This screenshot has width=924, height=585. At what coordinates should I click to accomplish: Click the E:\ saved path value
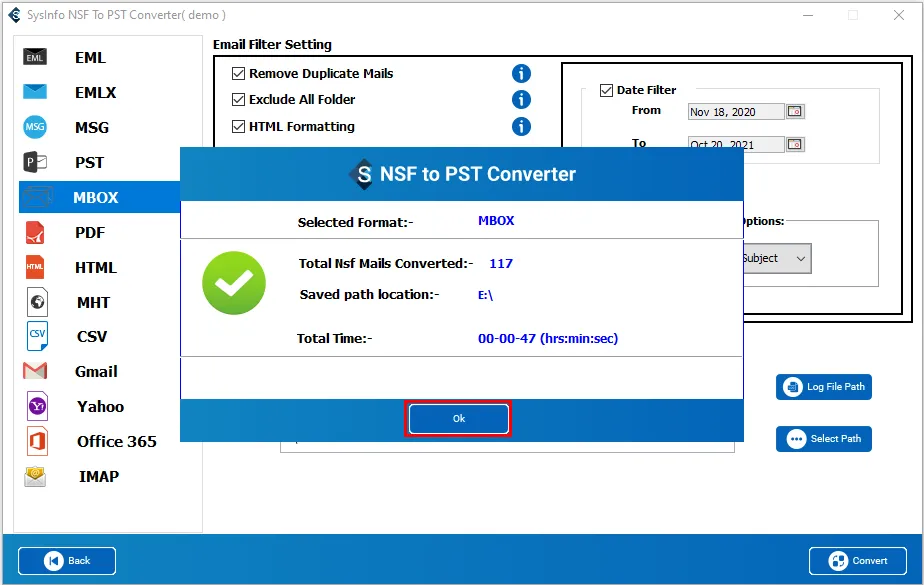[x=485, y=295]
